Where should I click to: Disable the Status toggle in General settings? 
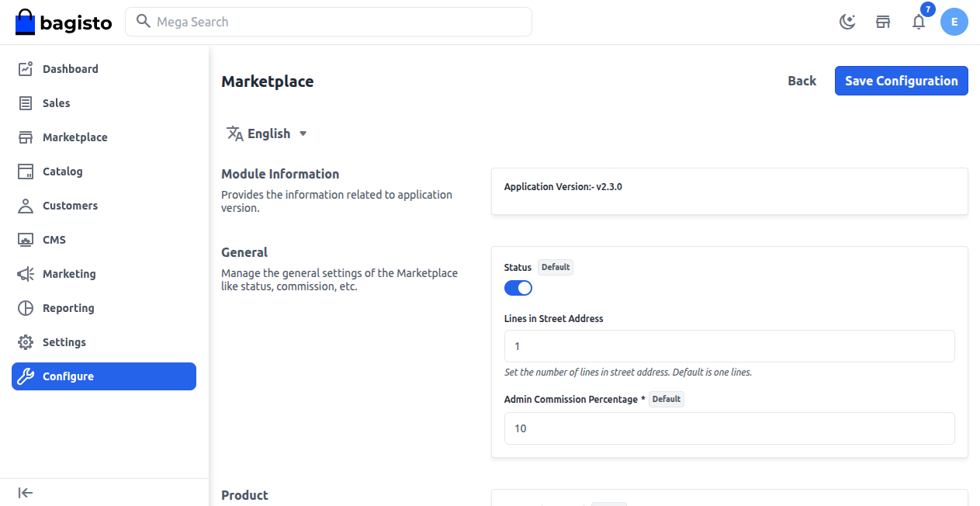point(518,288)
